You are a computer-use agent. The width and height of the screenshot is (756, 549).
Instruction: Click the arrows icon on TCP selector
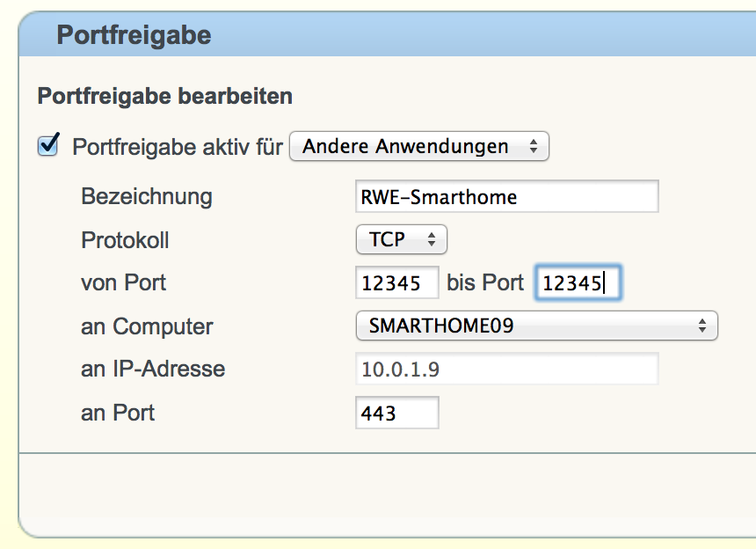432,239
